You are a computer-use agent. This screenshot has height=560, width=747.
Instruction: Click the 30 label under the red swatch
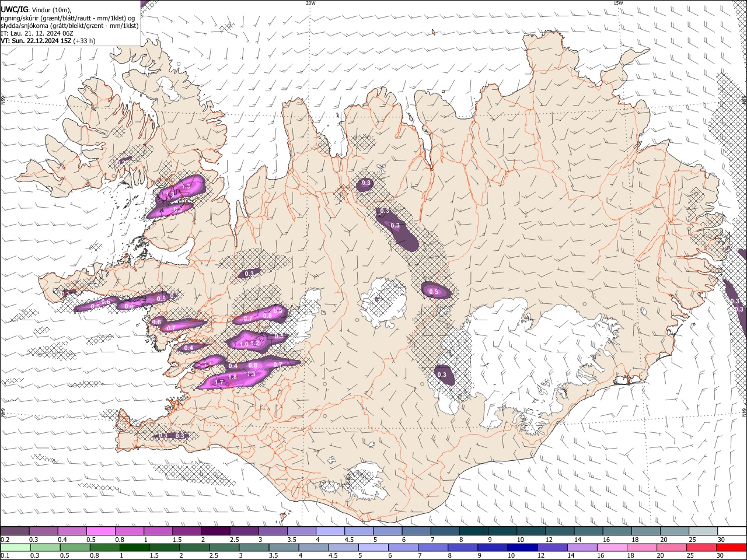tap(721, 556)
